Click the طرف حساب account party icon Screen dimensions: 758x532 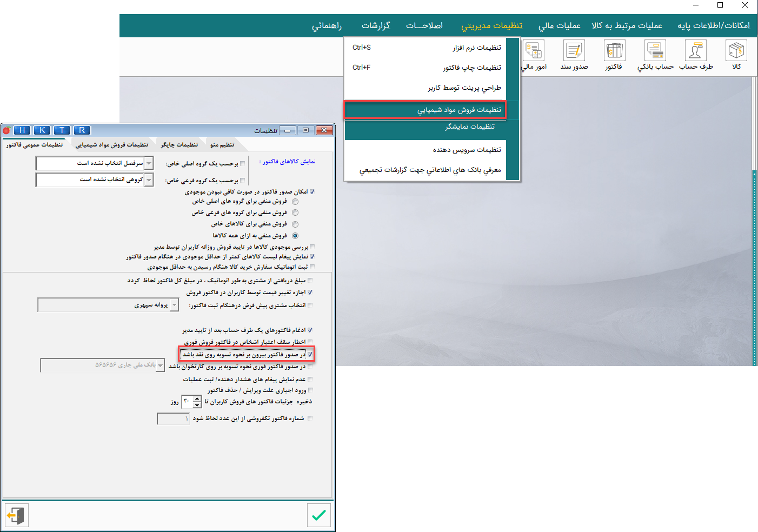pos(695,55)
